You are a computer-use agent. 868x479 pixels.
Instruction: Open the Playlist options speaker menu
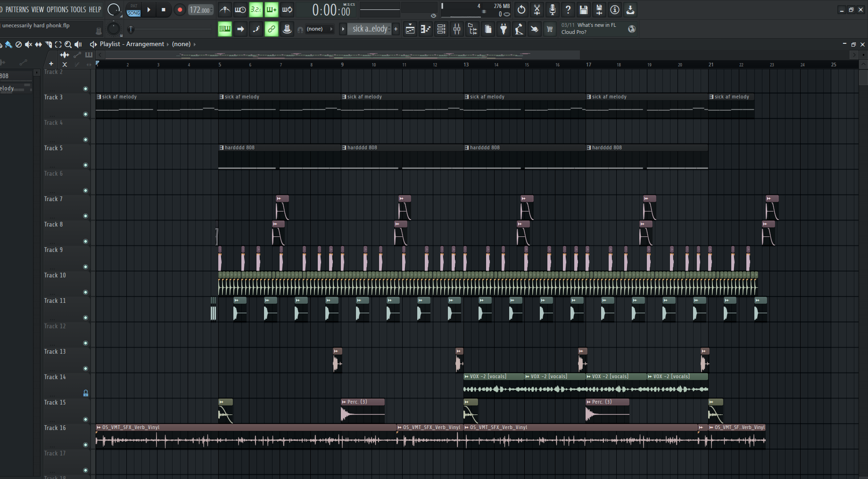93,44
